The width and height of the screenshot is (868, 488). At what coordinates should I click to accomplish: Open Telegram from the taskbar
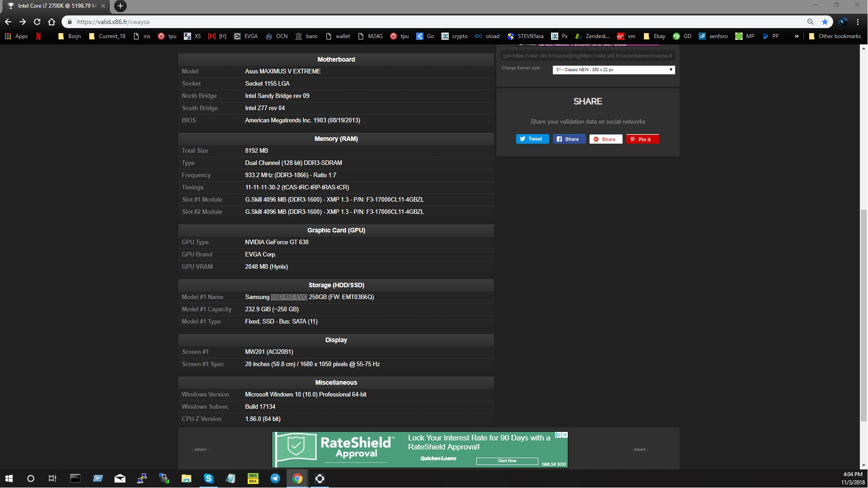275,478
